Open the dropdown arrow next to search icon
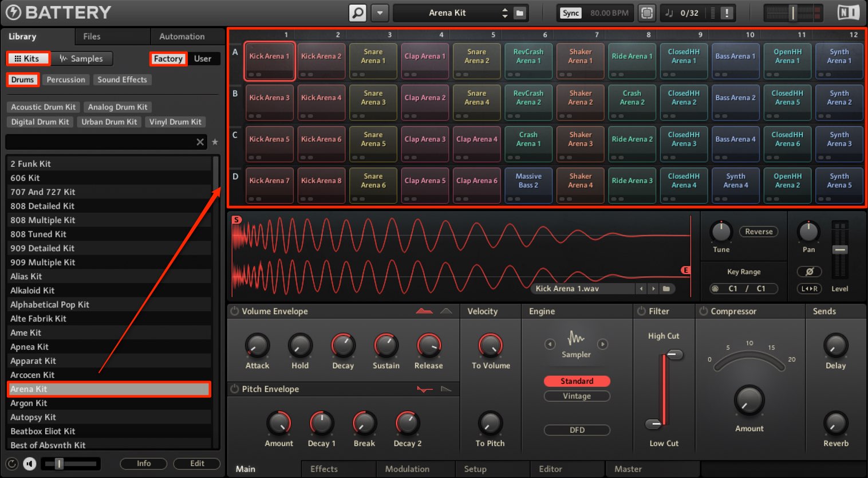The width and height of the screenshot is (868, 478). tap(380, 13)
